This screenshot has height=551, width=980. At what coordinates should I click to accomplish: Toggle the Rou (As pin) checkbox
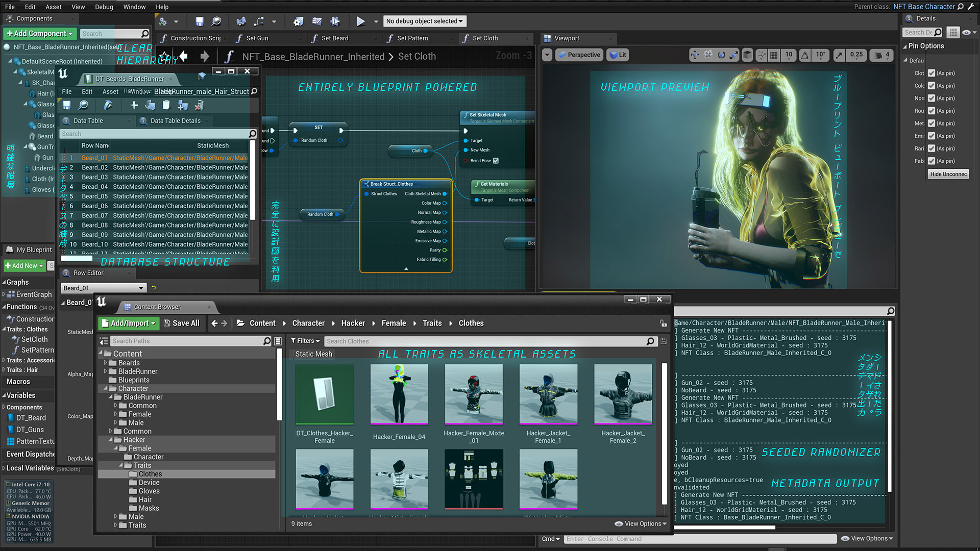point(931,111)
